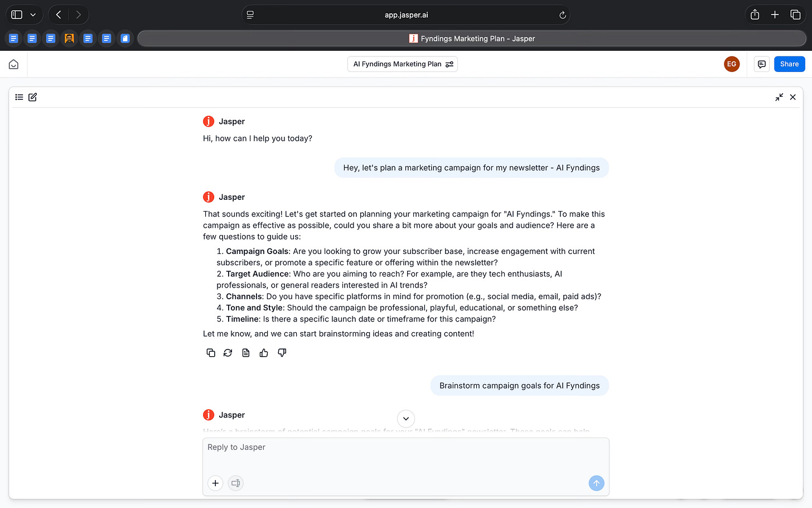Open the sidebar dropdown chevron
The width and height of the screenshot is (812, 508).
pyautogui.click(x=33, y=15)
